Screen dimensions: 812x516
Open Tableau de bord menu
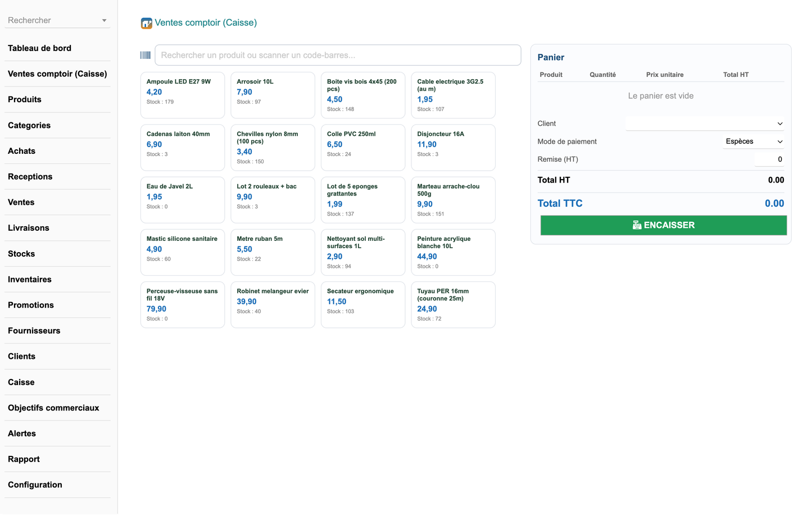(x=57, y=48)
